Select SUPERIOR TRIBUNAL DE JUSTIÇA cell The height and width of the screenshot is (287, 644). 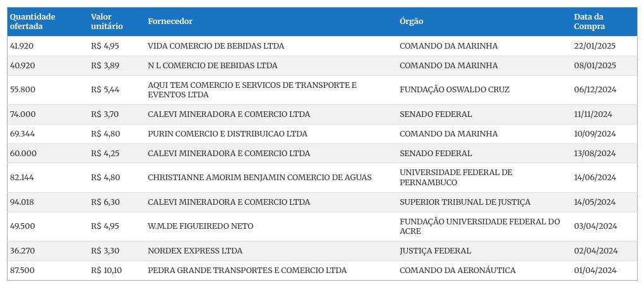[465, 202]
